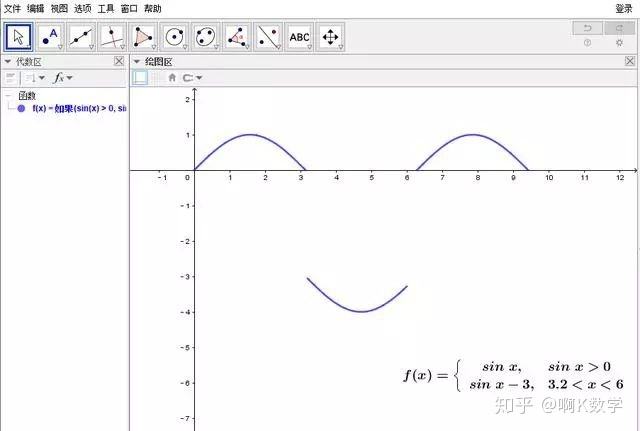Open the Point tool's toolbox arrow
This screenshot has width=640, height=431.
pyautogui.click(x=60, y=47)
